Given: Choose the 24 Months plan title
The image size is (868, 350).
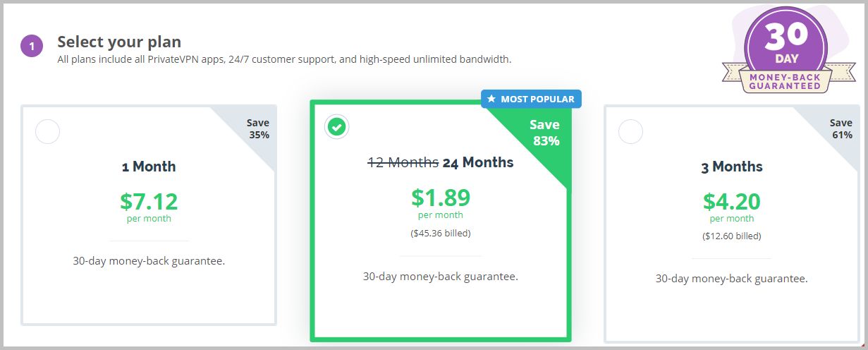Looking at the screenshot, I should tap(478, 162).
